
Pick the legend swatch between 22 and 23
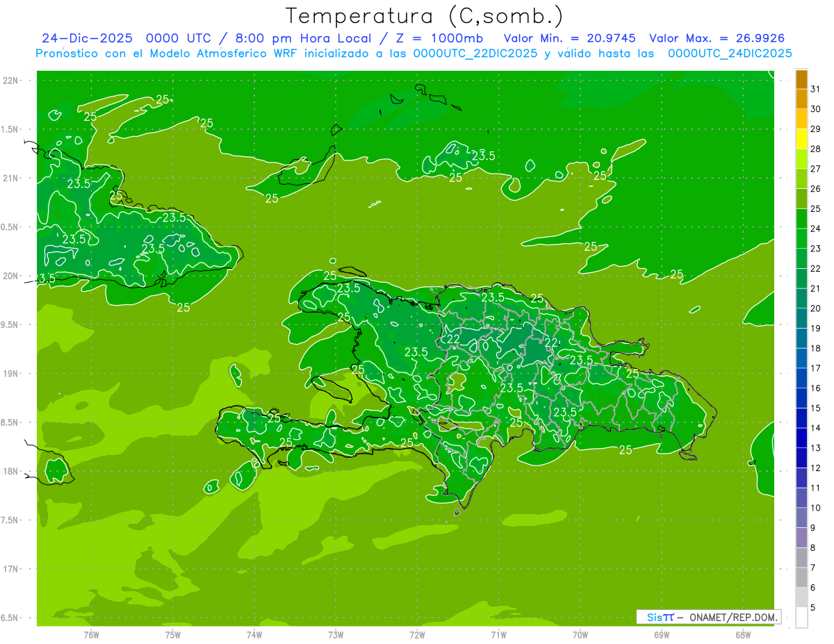(x=801, y=259)
